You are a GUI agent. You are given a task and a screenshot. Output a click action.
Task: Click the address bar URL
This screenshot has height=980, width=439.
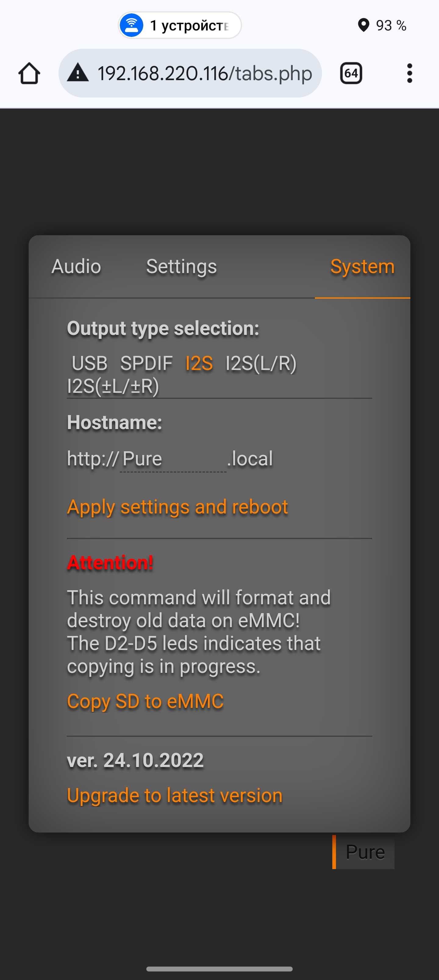pyautogui.click(x=205, y=73)
